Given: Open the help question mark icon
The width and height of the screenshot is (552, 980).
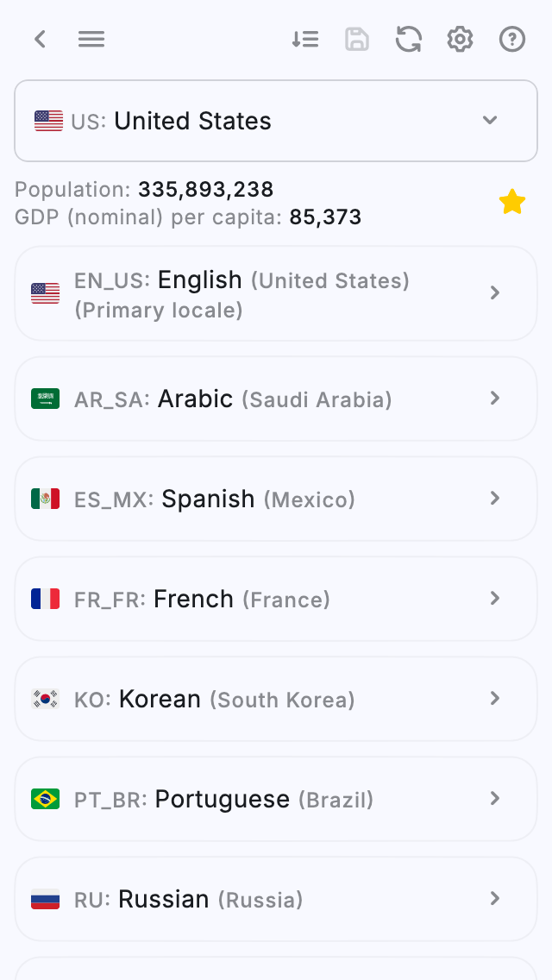Looking at the screenshot, I should [x=512, y=39].
